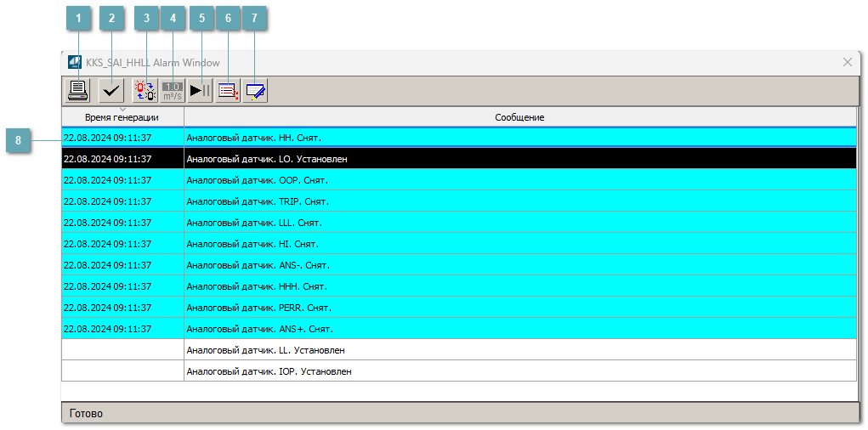Select the TRIP. Снят alarm message
The image size is (868, 430).
pos(257,201)
